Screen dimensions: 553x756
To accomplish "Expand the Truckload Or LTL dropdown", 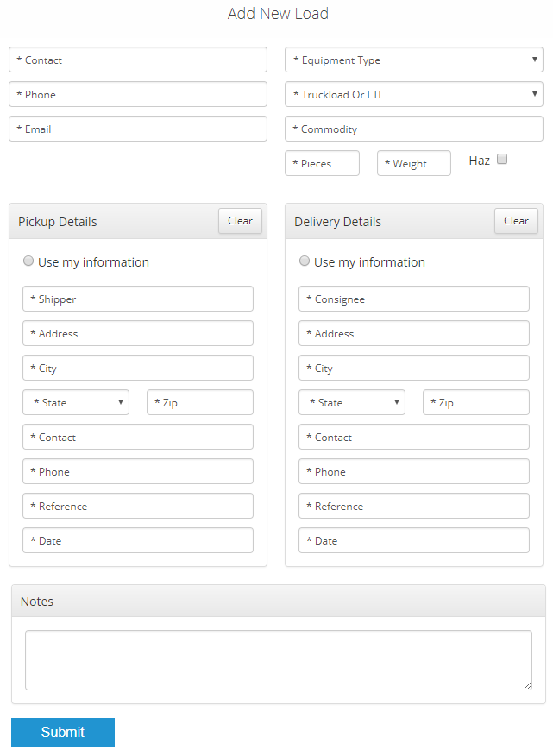I will [413, 94].
